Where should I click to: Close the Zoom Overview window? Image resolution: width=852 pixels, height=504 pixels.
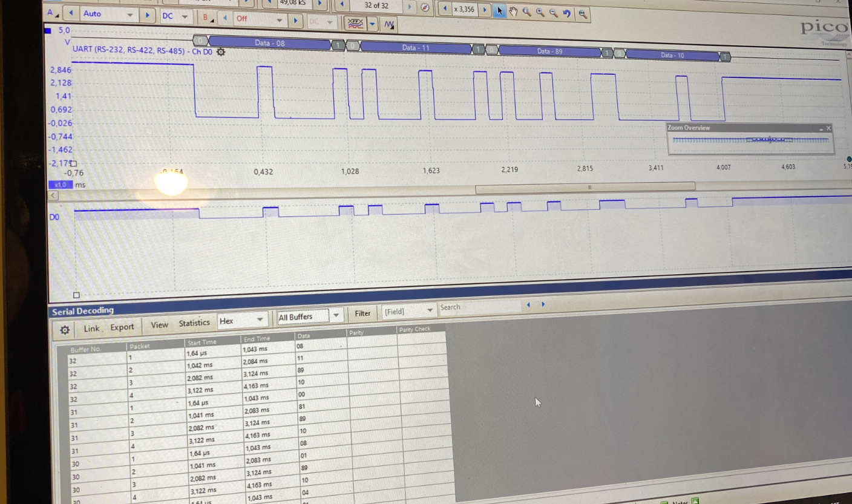tap(828, 128)
